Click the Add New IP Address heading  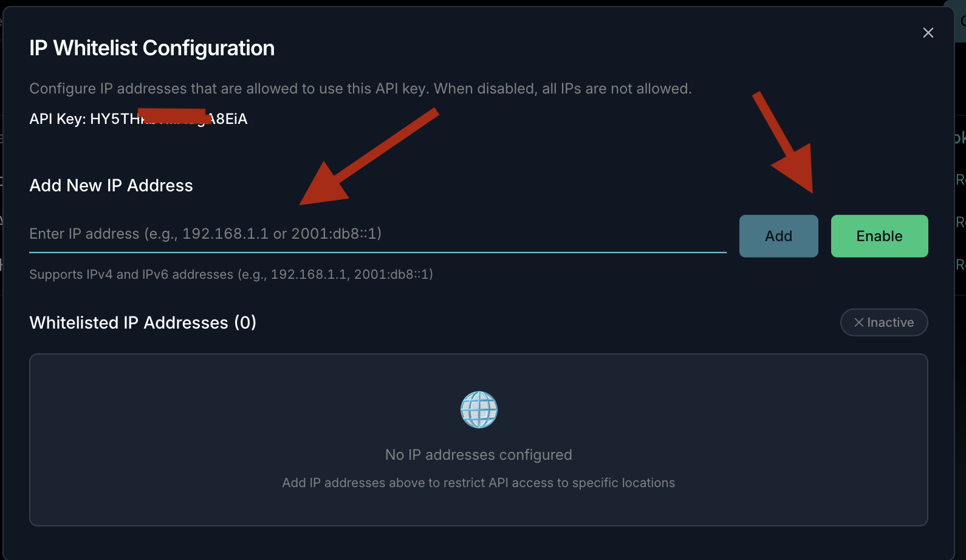pyautogui.click(x=111, y=185)
